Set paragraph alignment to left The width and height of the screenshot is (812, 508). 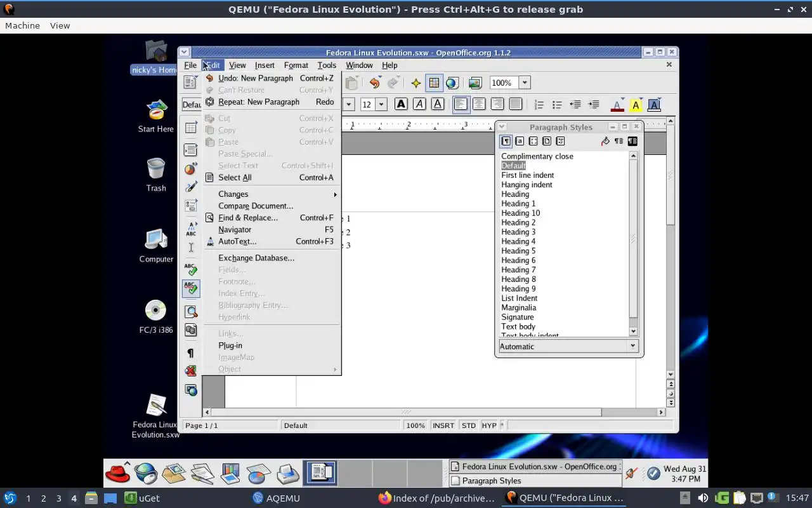coord(461,104)
